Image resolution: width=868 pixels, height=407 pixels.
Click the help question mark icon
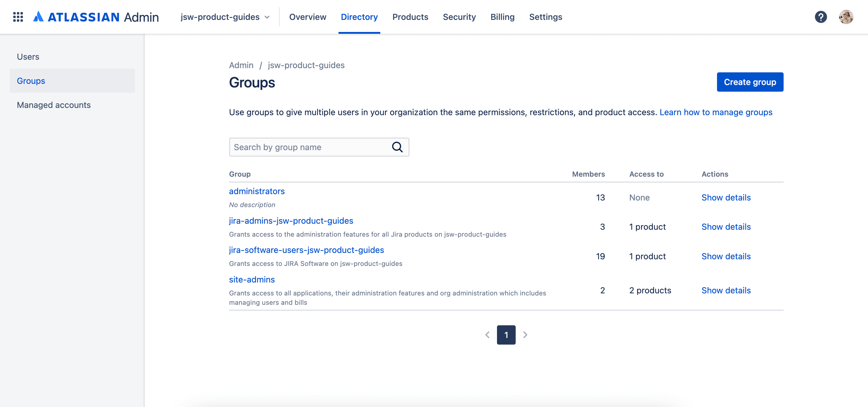click(x=822, y=17)
